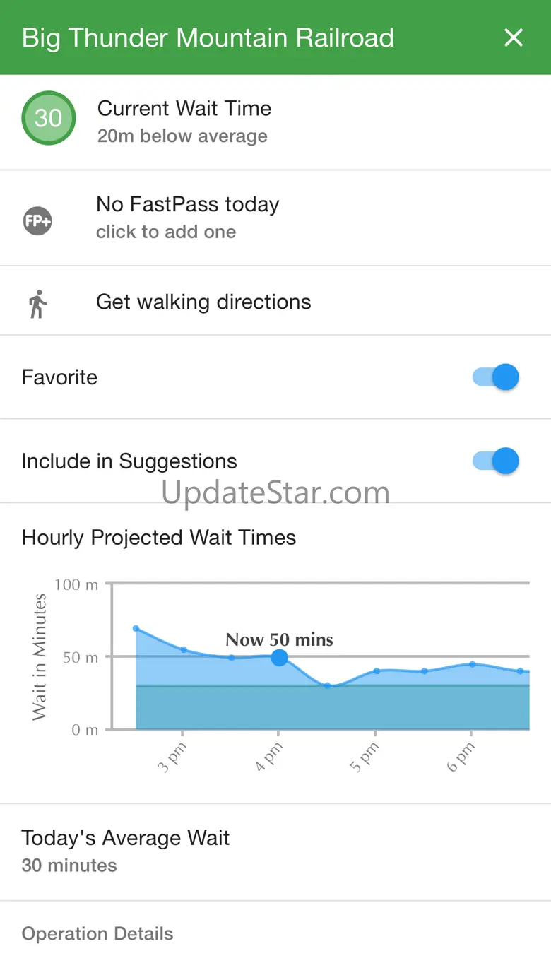This screenshot has width=551, height=980.
Task: Open Today's Average Wait entry
Action: coord(275,851)
